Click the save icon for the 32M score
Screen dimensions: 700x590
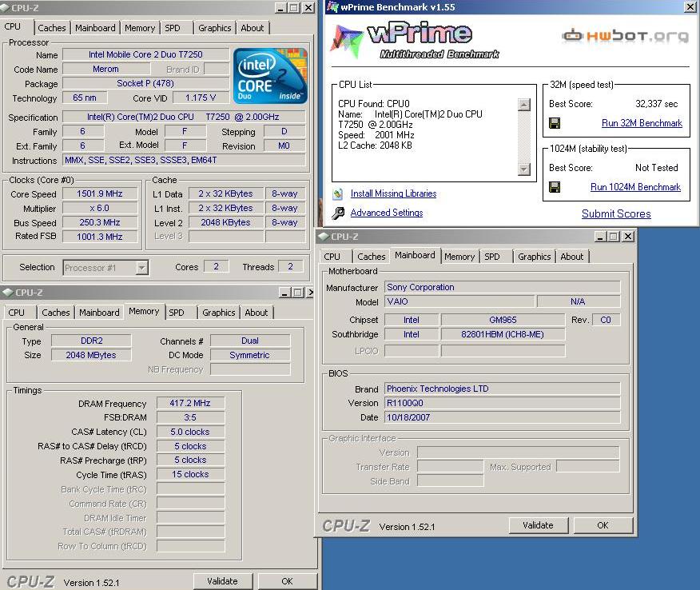click(555, 123)
